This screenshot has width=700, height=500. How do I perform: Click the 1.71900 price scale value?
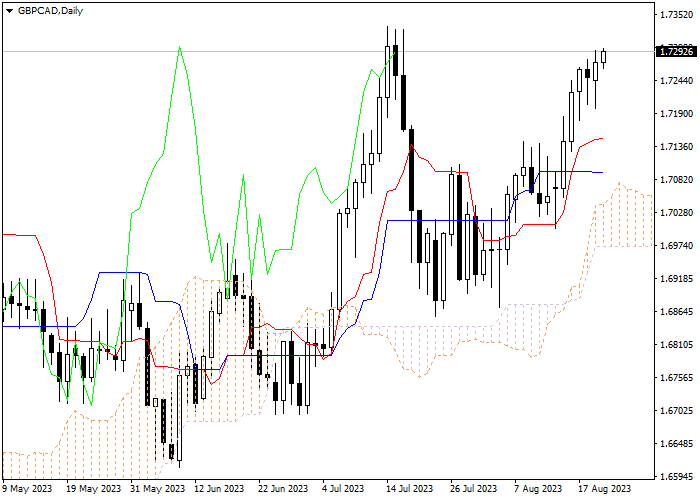(676, 114)
